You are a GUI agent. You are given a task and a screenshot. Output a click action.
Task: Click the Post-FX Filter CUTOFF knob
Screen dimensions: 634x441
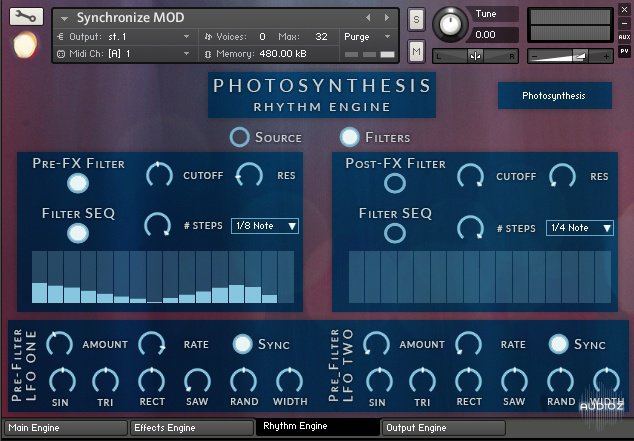(x=470, y=176)
